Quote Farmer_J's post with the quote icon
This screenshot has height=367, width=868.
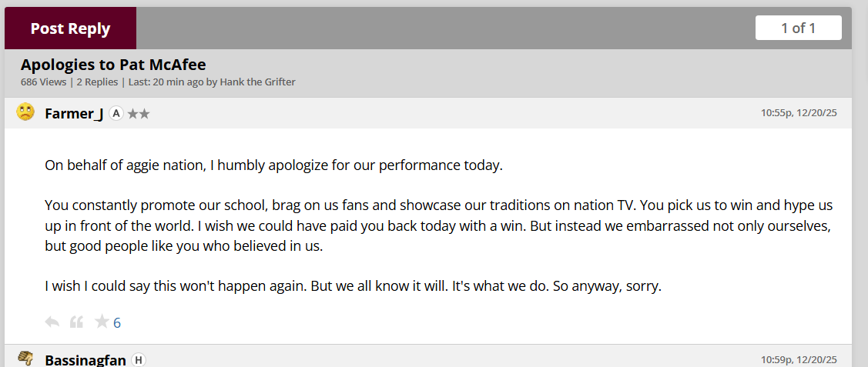[76, 322]
